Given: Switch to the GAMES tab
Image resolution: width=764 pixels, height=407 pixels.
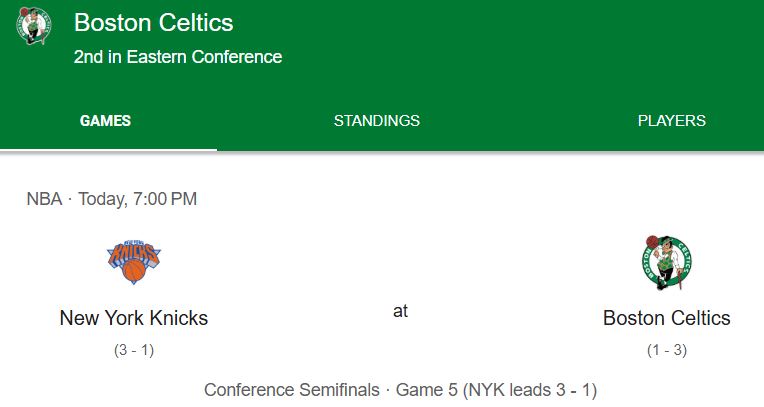Looking at the screenshot, I should coord(105,120).
